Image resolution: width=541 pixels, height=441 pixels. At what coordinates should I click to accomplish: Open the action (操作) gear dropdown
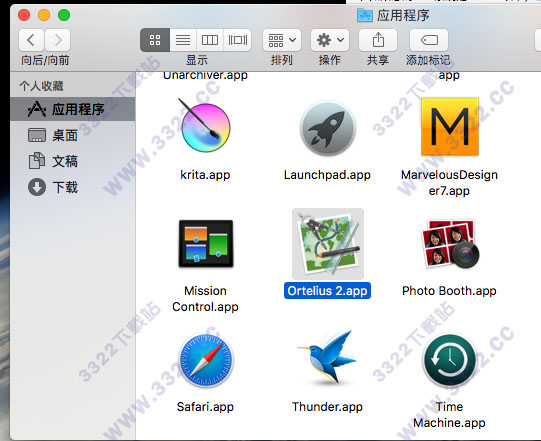coord(330,40)
